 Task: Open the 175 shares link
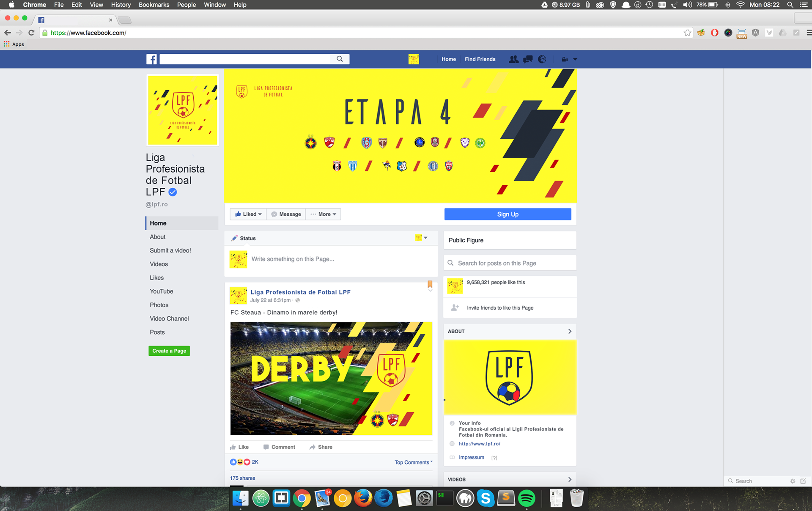242,478
